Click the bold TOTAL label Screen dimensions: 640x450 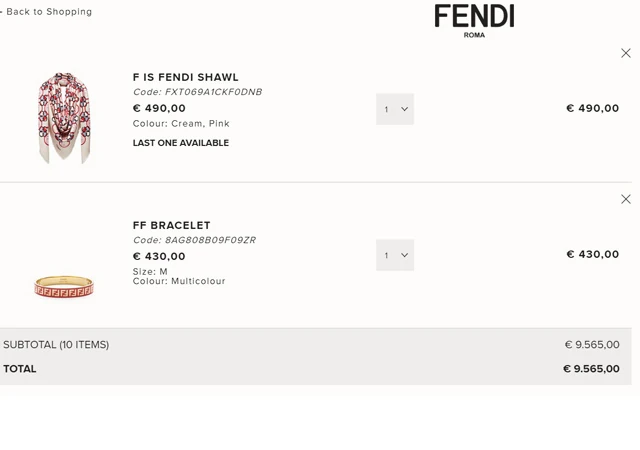20,369
